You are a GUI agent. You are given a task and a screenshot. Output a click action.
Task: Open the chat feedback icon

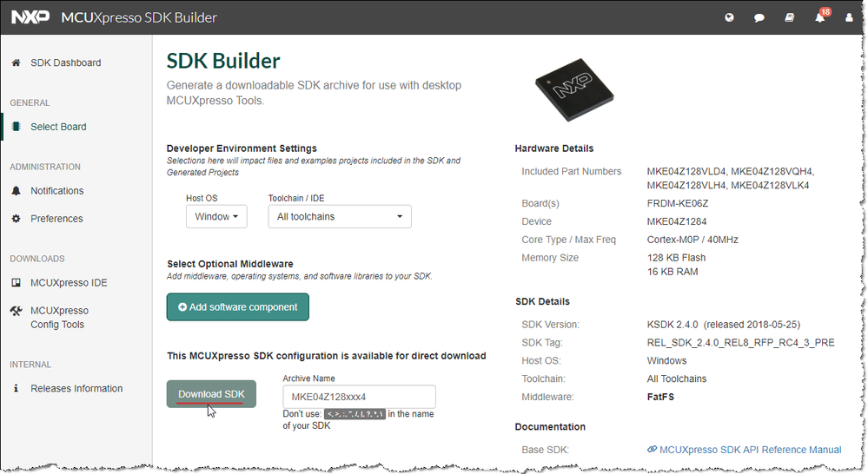[759, 17]
